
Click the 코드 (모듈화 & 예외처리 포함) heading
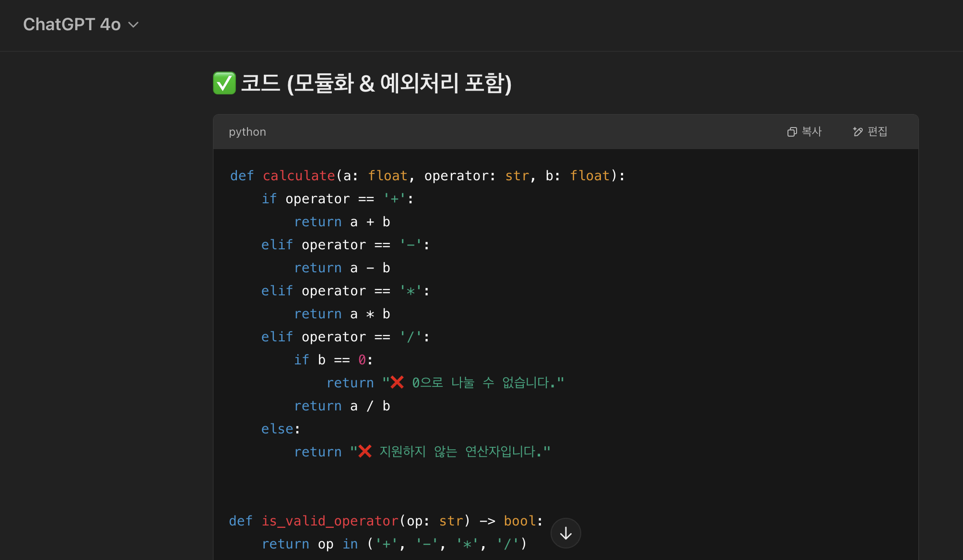click(376, 83)
